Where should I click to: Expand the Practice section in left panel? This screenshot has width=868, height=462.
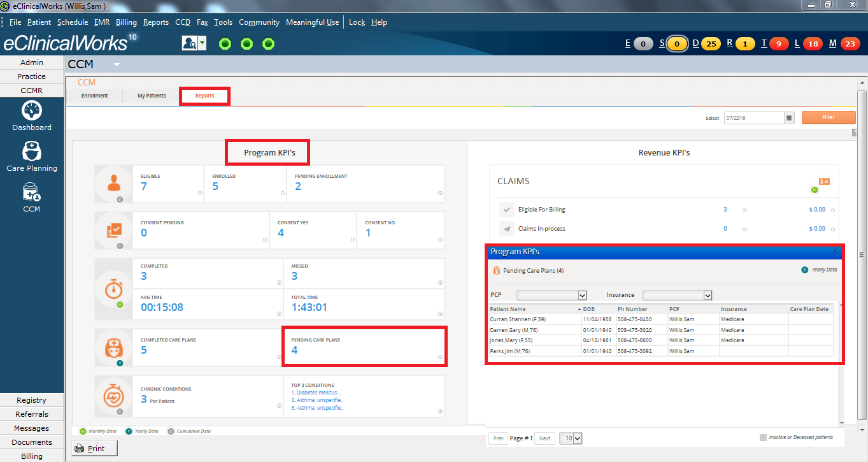32,76
